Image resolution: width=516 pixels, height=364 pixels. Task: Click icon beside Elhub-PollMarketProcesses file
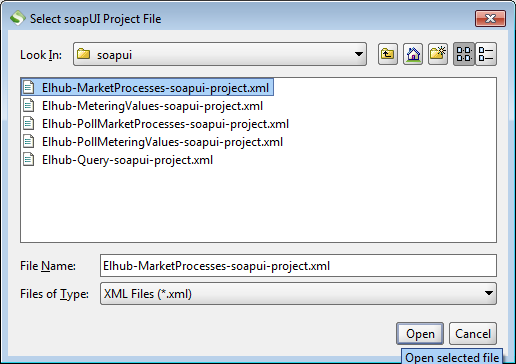29,124
